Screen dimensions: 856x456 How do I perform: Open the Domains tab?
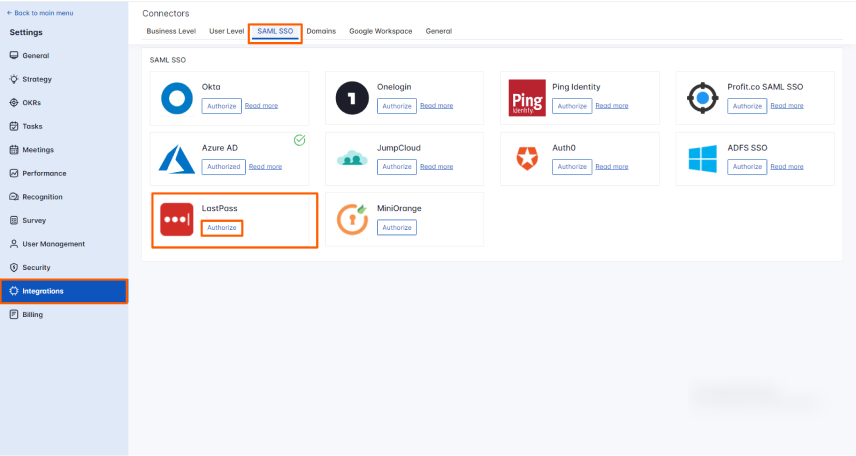tap(321, 31)
